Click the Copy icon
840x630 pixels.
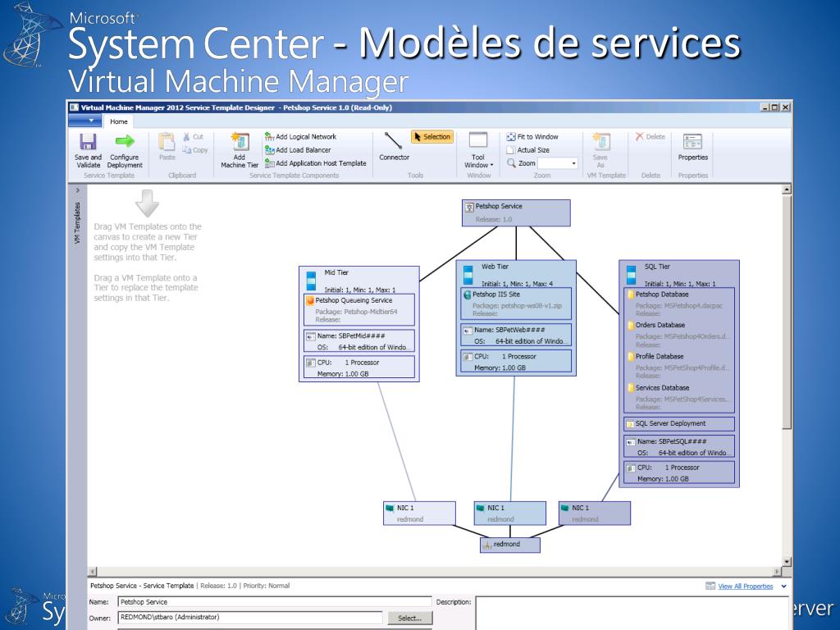(x=195, y=150)
